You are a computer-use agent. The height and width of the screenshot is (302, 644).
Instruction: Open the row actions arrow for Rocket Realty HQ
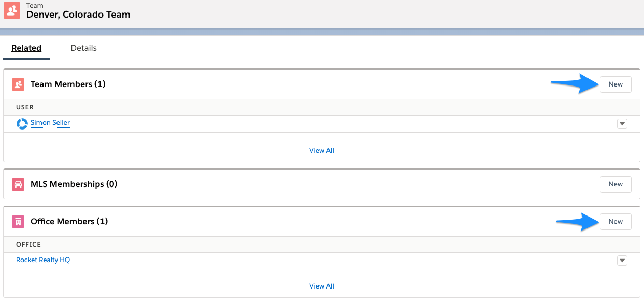pos(622,260)
